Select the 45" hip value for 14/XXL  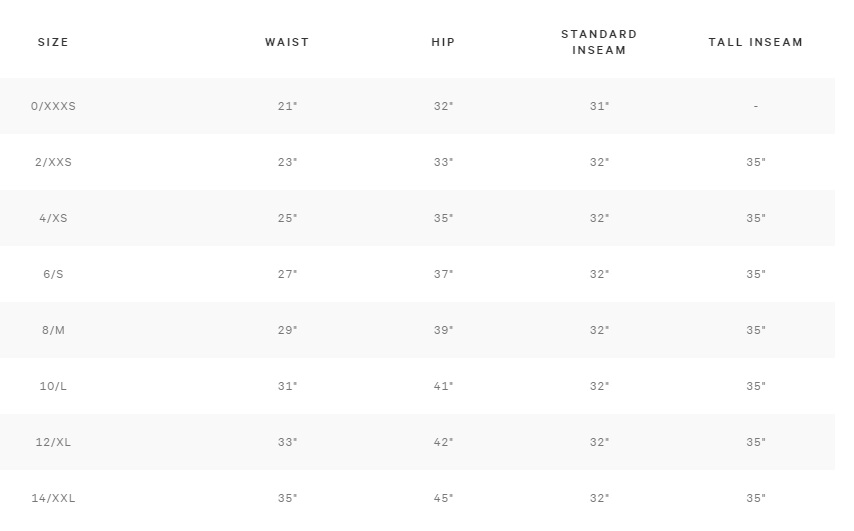[x=443, y=498]
